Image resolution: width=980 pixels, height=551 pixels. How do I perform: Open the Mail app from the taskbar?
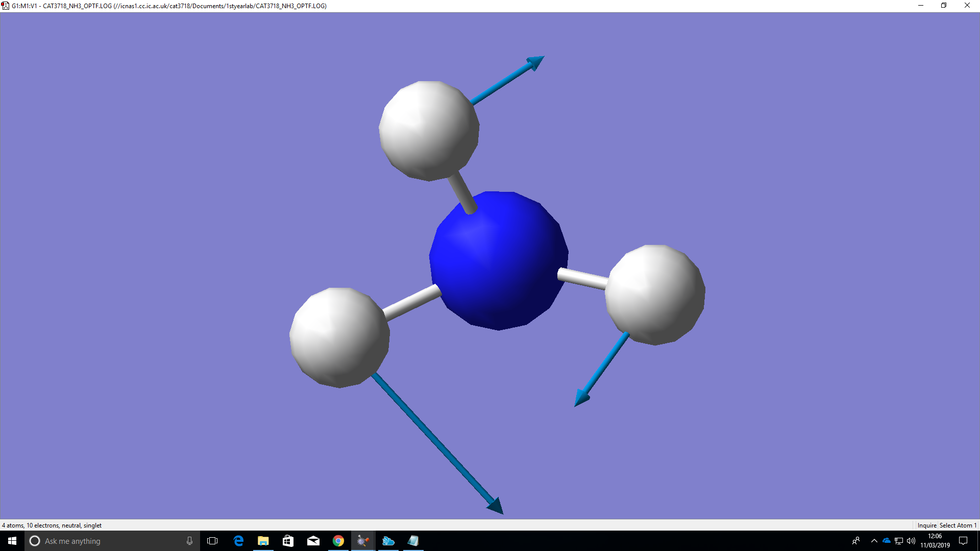click(x=313, y=541)
